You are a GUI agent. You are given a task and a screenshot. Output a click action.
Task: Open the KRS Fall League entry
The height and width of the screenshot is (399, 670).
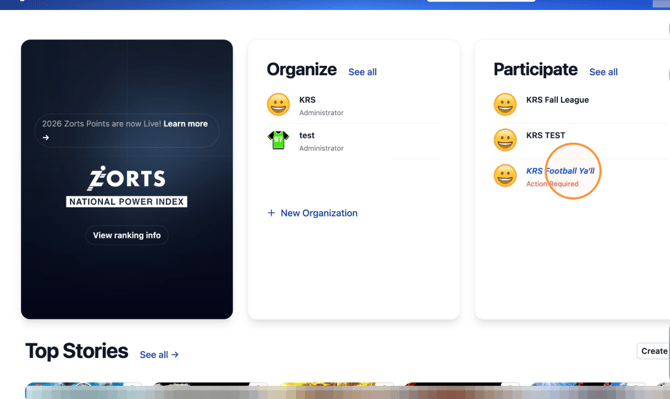click(582, 106)
